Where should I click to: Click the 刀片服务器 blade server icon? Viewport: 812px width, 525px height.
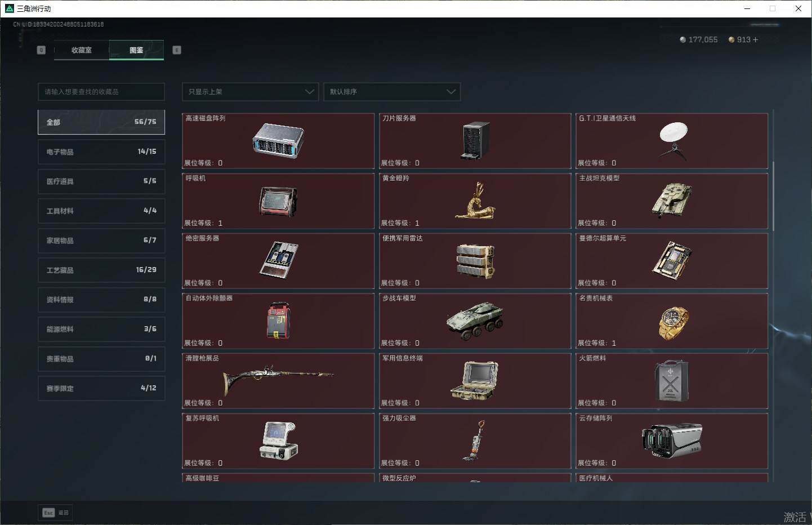pos(475,141)
